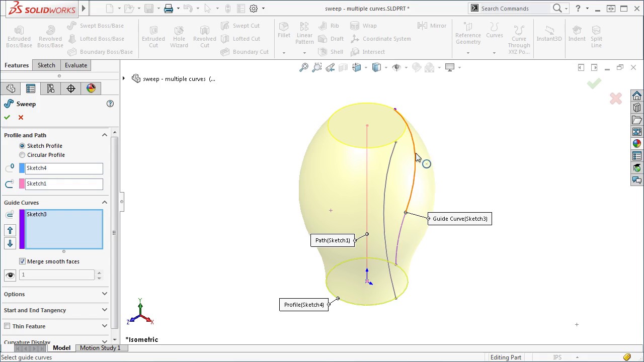Switch to the PropertyManager panel icon

[31, 88]
